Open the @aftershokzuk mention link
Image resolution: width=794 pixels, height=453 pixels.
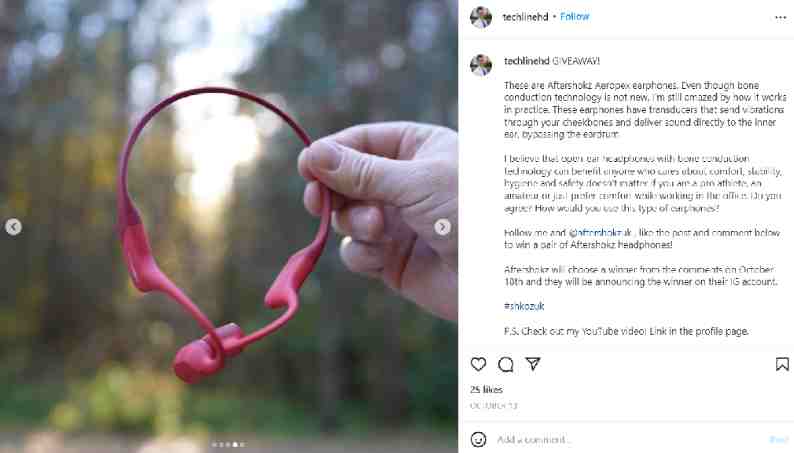click(601, 233)
